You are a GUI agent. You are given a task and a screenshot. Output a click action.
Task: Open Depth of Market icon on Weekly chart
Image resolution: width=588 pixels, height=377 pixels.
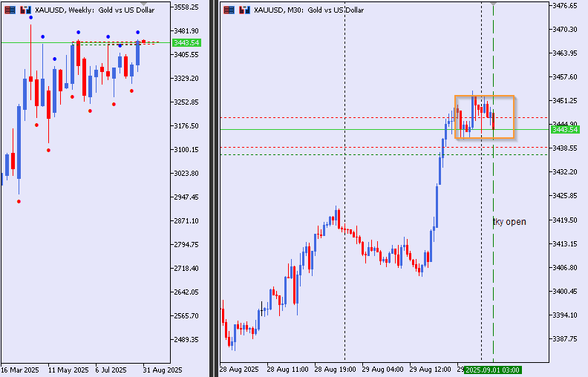[25, 10]
